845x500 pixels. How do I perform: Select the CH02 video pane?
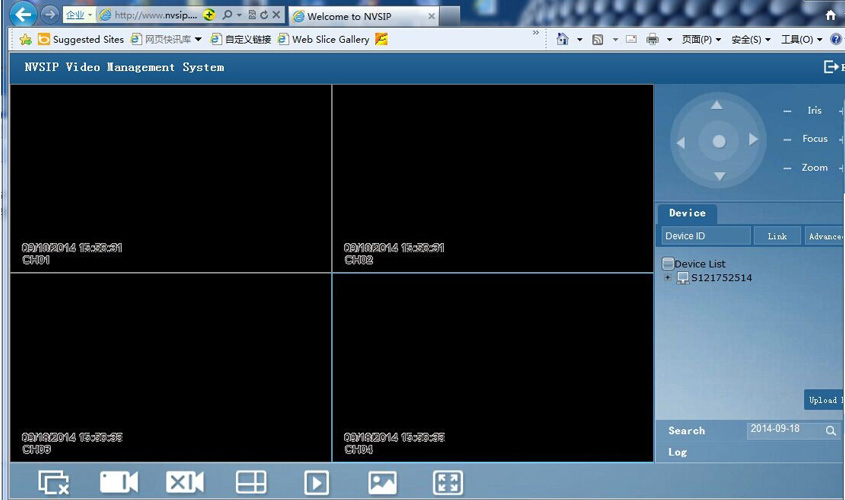click(492, 178)
